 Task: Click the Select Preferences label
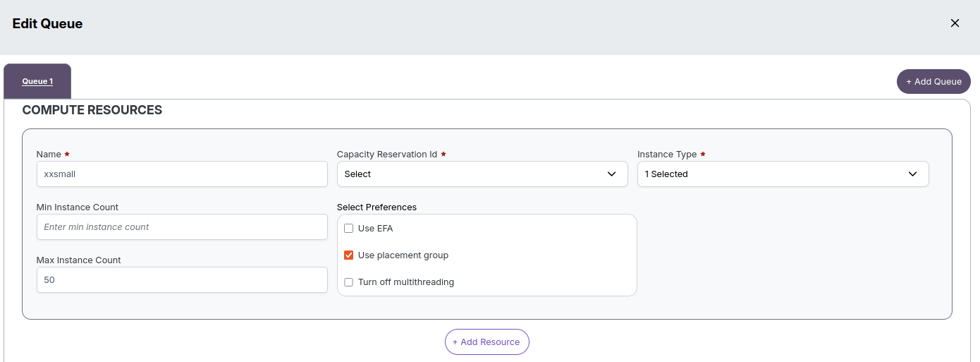(x=376, y=207)
